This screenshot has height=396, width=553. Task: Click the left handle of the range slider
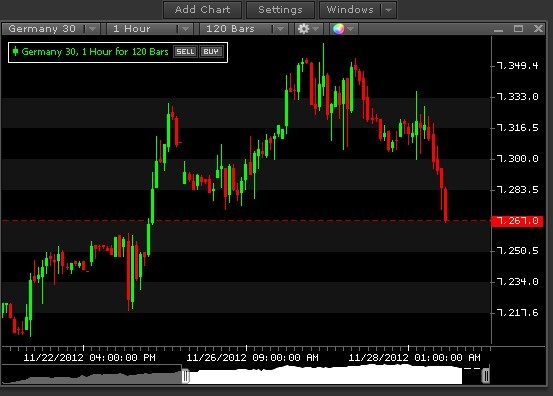[186, 376]
